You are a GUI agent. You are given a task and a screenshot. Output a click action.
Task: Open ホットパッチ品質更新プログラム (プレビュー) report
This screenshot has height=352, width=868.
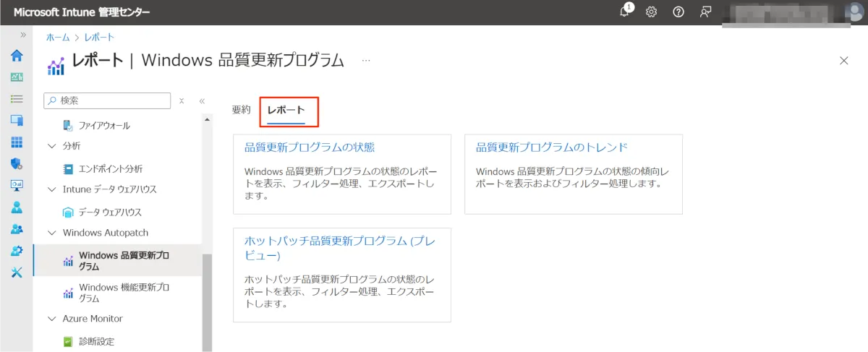339,249
